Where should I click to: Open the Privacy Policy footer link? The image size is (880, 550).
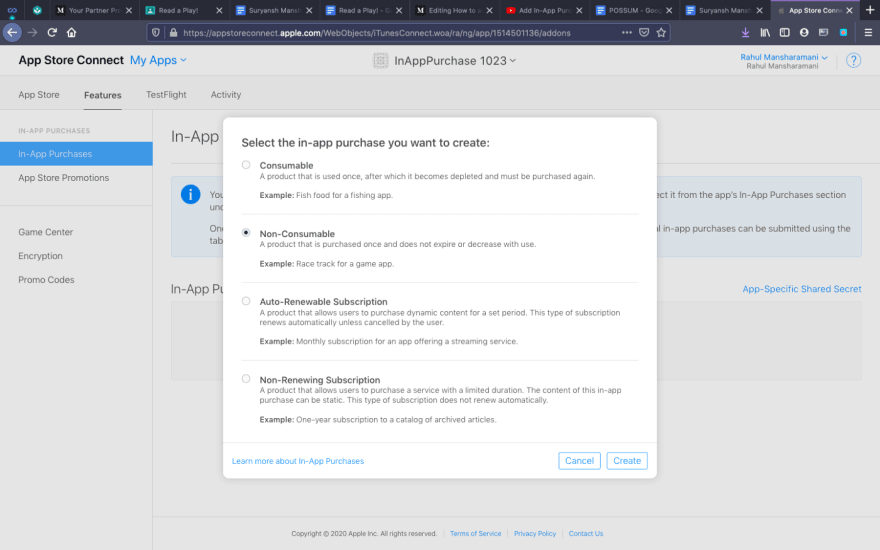535,533
